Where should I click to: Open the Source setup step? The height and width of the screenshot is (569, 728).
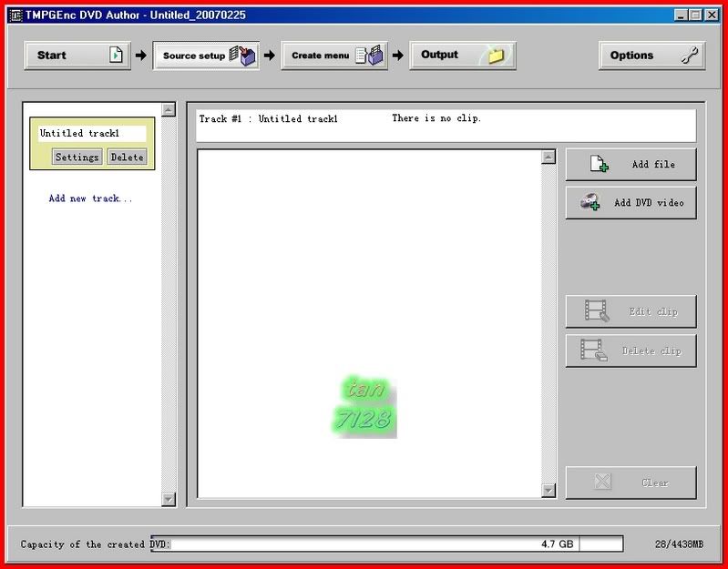[206, 56]
